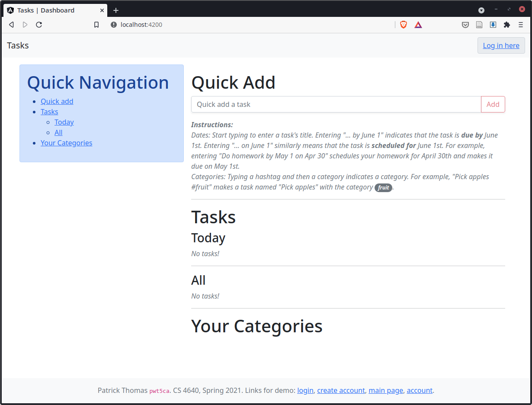
Task: Click No tasks! under Today
Action: click(x=205, y=254)
